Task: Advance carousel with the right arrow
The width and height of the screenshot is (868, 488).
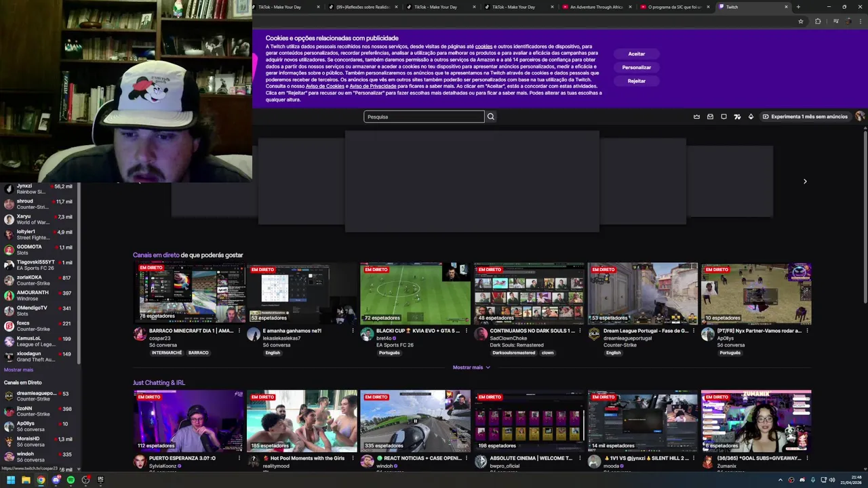Action: (805, 182)
